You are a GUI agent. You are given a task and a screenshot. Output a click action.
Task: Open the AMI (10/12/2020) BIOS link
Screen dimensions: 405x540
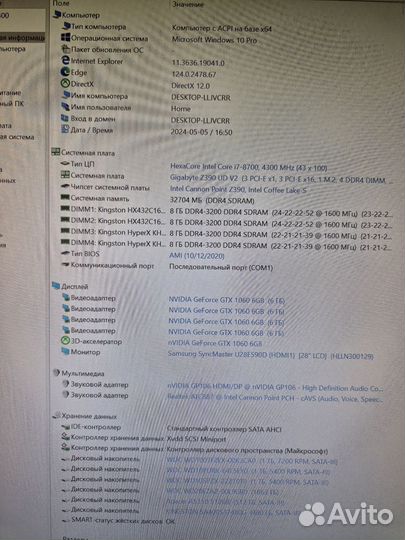point(197,256)
